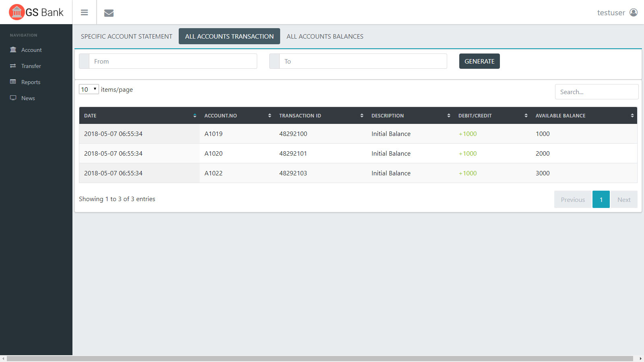Toggle the hamburger menu icon

pyautogui.click(x=84, y=12)
